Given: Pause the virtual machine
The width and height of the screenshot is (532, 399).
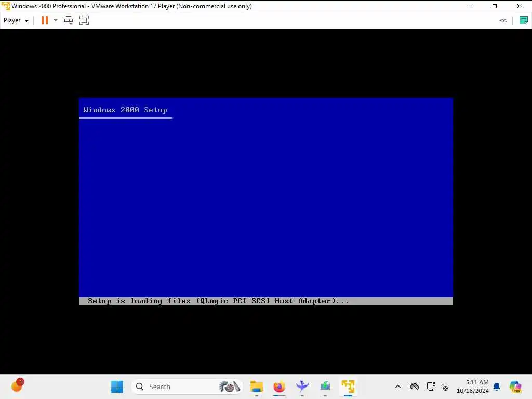Looking at the screenshot, I should [45, 20].
